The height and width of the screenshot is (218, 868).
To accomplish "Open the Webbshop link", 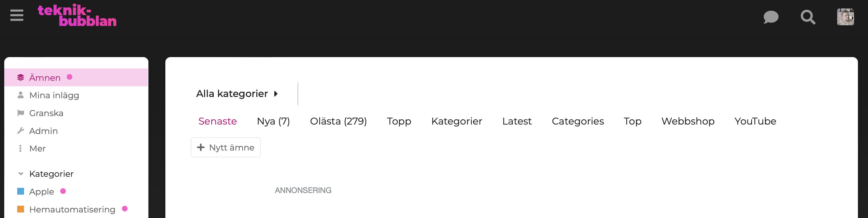I will click(688, 121).
